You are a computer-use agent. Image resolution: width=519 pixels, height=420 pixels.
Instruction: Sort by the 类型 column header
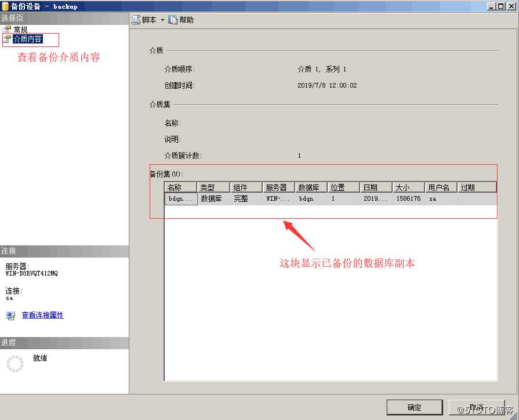coord(213,187)
